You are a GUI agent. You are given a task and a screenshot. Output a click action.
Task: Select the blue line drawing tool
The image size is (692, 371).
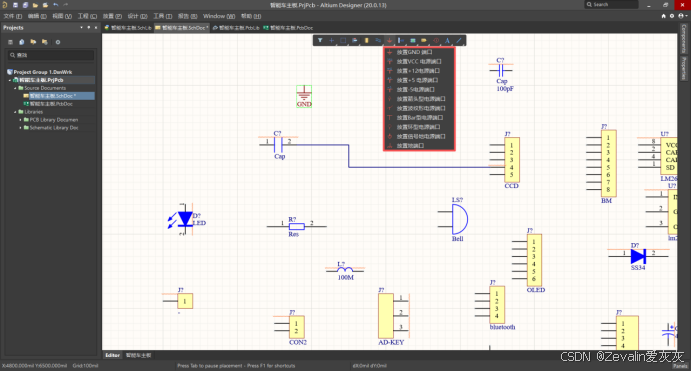(459, 41)
